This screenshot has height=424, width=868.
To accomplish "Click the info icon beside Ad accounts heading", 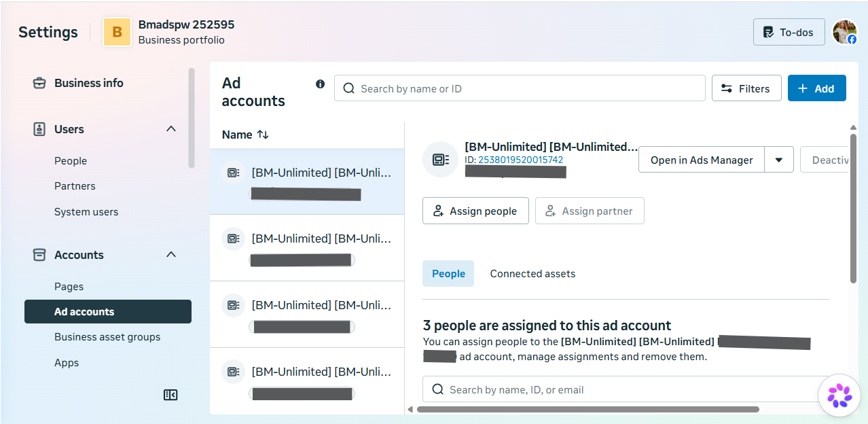I will [x=320, y=84].
